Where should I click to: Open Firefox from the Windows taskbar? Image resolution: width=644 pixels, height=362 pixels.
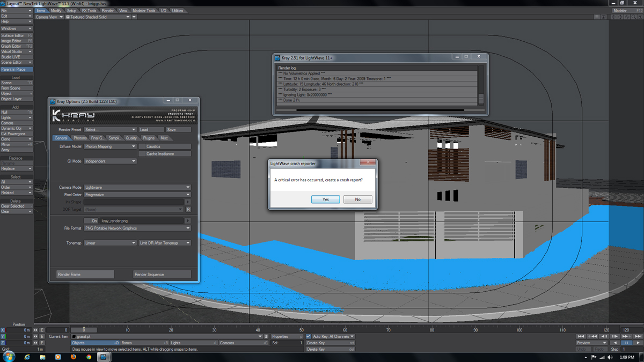[x=74, y=357]
